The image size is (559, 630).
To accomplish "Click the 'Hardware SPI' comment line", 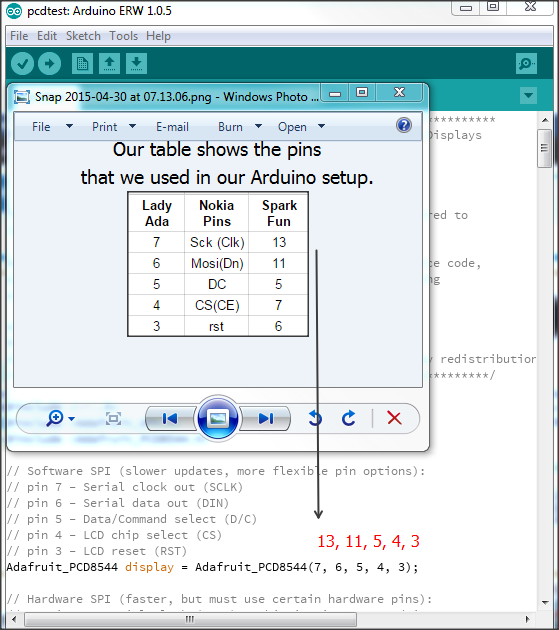I will coord(219,599).
